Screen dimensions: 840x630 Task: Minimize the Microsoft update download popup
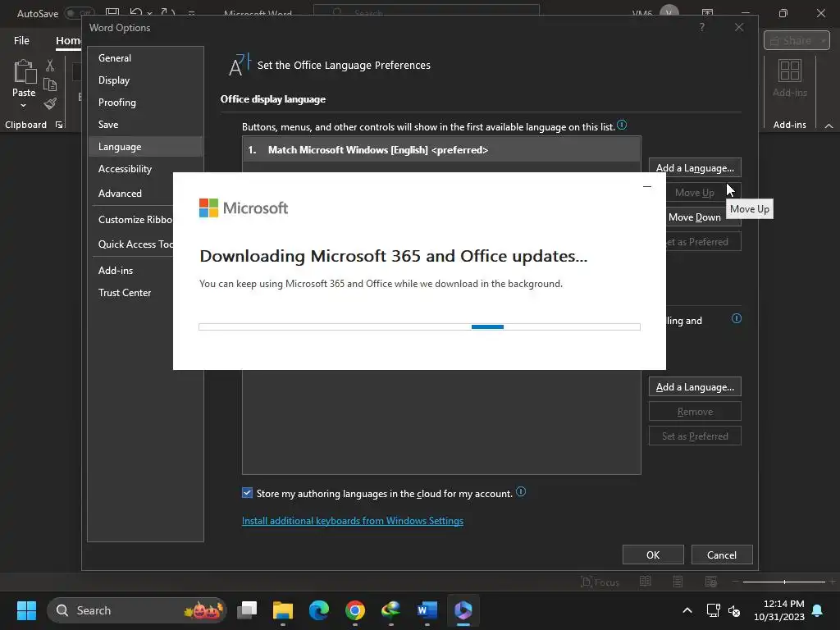(646, 186)
